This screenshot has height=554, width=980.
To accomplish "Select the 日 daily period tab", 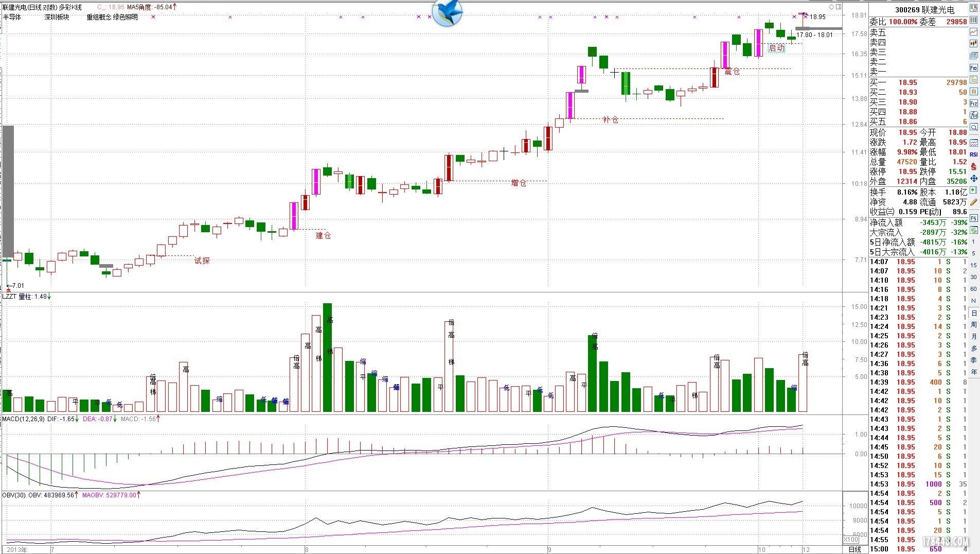I will [x=974, y=313].
